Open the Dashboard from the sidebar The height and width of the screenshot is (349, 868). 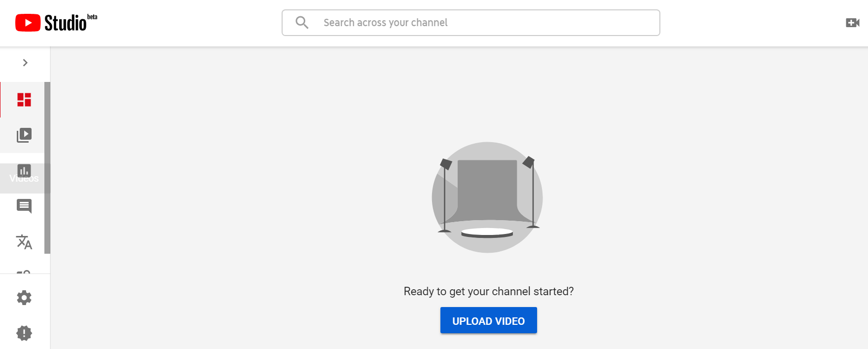point(24,100)
